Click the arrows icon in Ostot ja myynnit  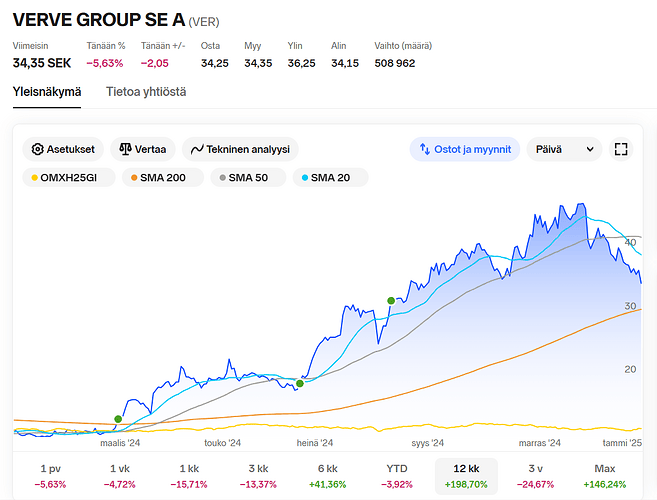425,149
